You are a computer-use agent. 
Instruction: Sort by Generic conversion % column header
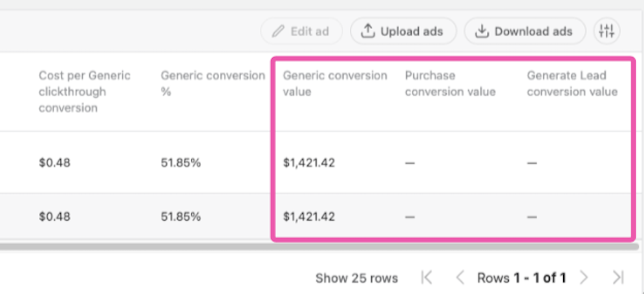point(213,84)
